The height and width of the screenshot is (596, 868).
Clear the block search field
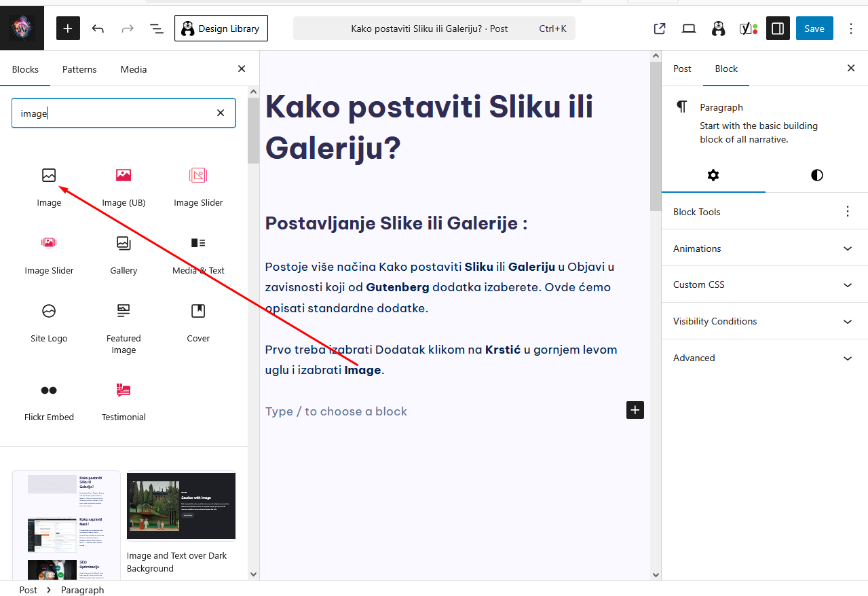point(221,113)
